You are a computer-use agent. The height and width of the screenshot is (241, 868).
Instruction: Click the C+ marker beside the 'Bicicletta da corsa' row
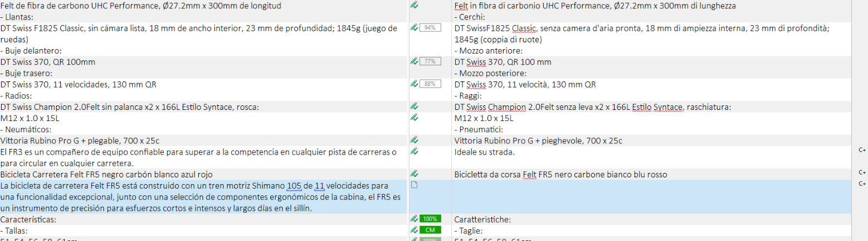point(862,173)
